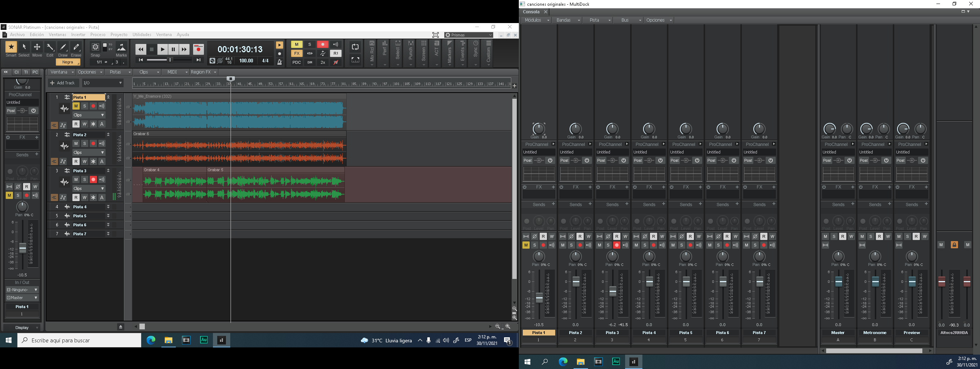Image resolution: width=980 pixels, height=369 pixels.
Task: Open the Marks tool
Action: [x=121, y=47]
